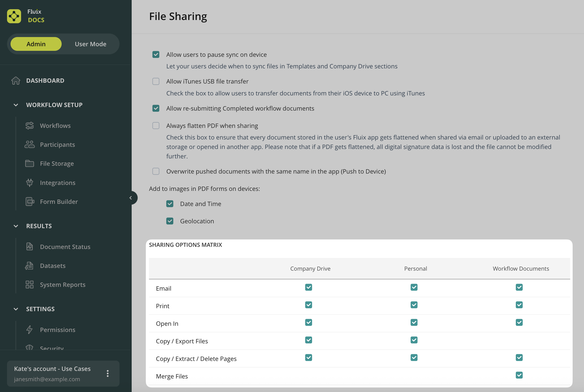This screenshot has height=392, width=584.
Task: Click the File Storage folder icon
Action: coord(29,164)
